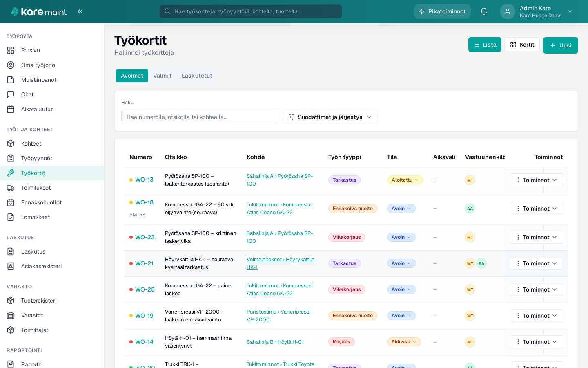Click the Hae numerolla search field

200,117
